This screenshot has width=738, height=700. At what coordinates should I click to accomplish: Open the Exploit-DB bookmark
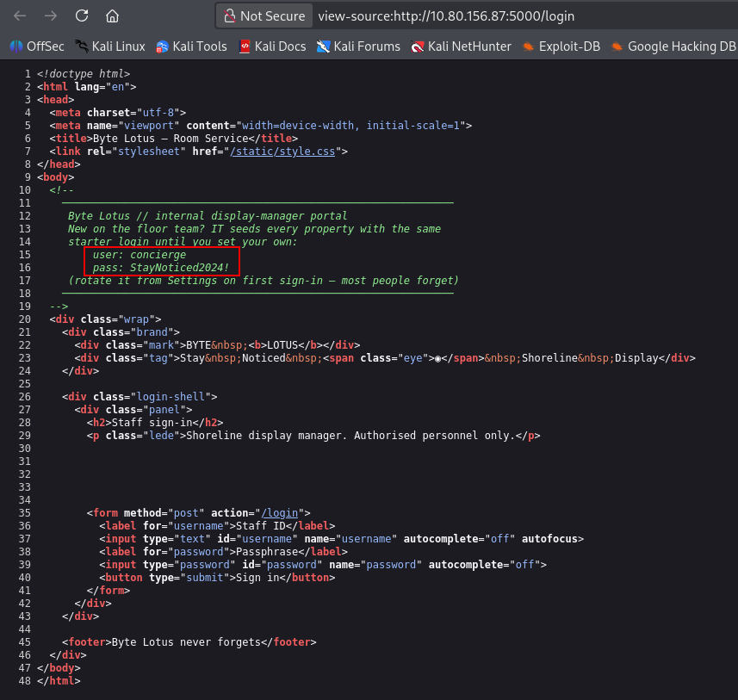pyautogui.click(x=561, y=46)
